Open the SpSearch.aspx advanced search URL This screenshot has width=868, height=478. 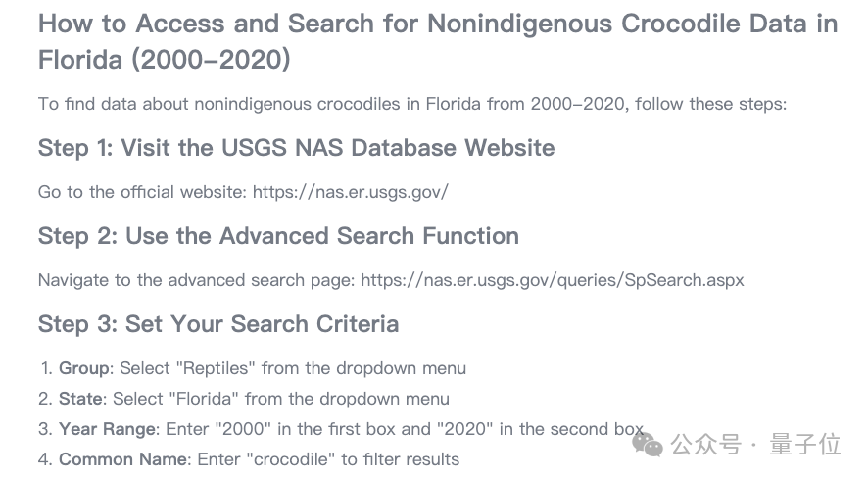552,280
